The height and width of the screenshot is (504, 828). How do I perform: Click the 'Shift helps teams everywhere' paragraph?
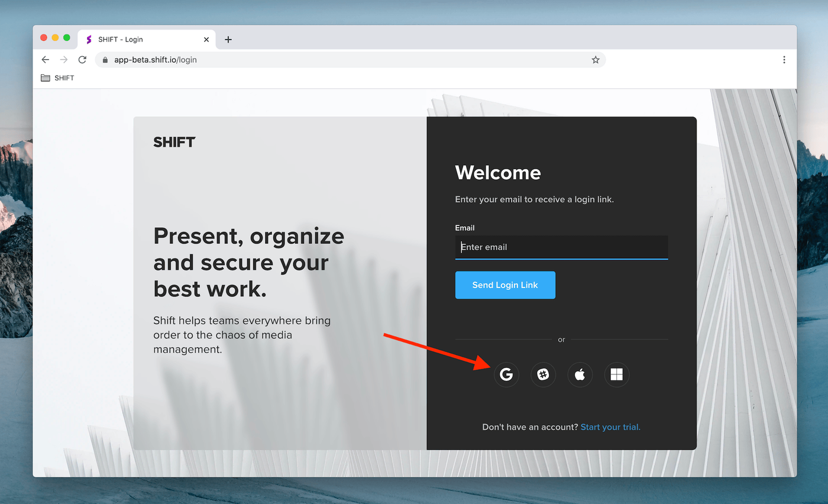click(x=242, y=335)
